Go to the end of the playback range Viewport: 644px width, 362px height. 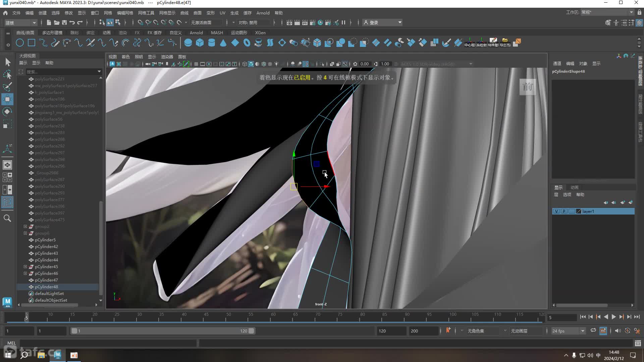pyautogui.click(x=637, y=317)
